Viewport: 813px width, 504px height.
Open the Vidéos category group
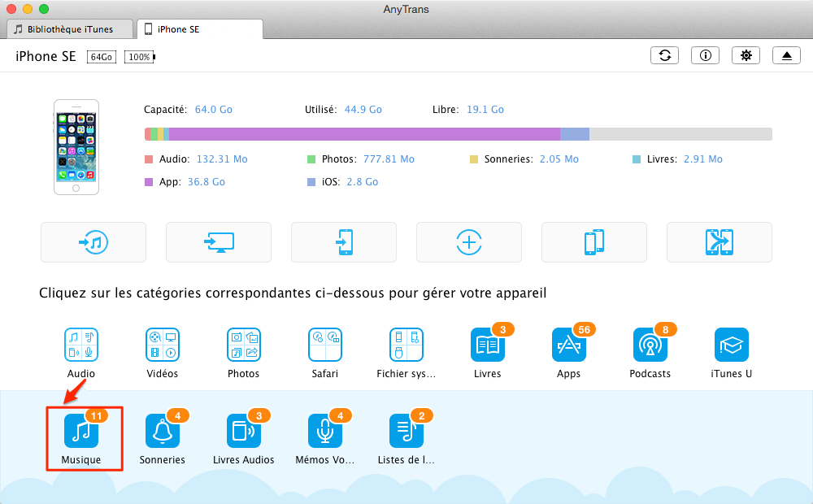[163, 345]
